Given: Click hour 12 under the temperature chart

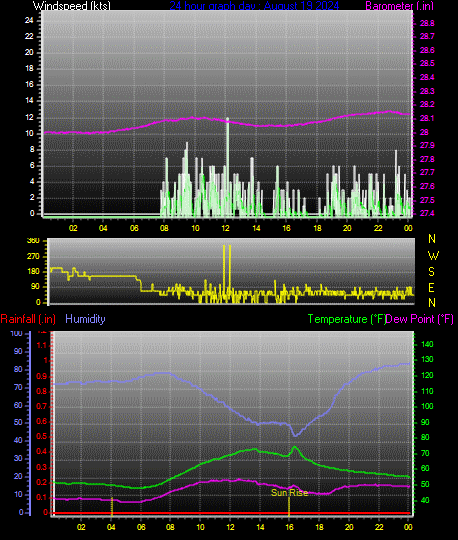Looking at the screenshot, I should pos(230,527).
